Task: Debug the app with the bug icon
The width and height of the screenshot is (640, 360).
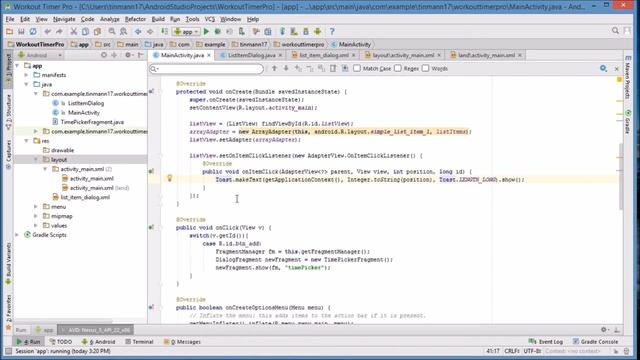Action: [x=218, y=31]
